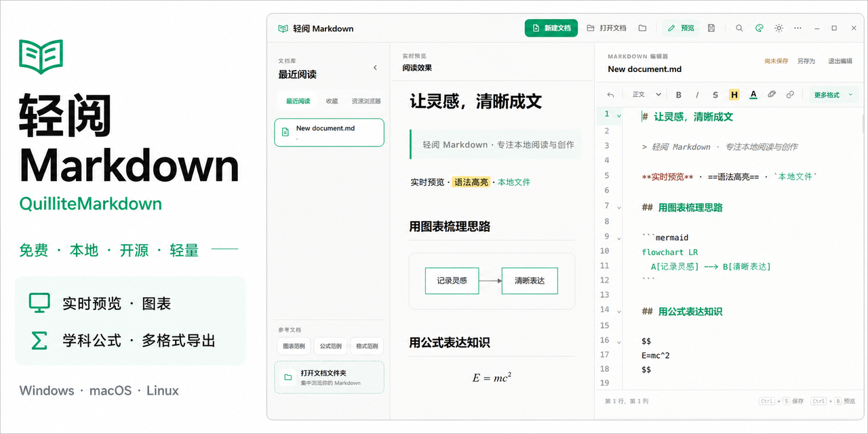This screenshot has height=434, width=868.
Task: Click the folder icon next to 打开文档
Action: pos(642,28)
